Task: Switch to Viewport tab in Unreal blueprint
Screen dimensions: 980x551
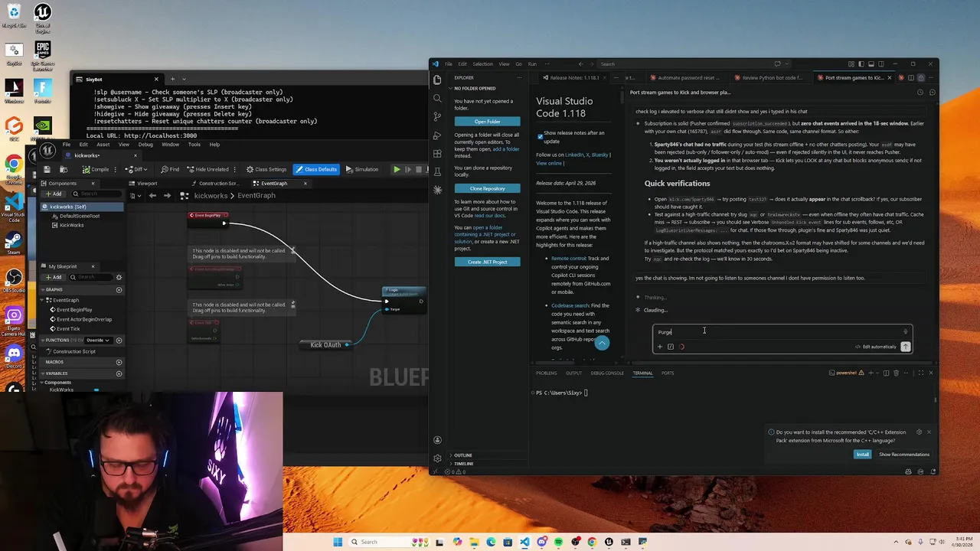Action: [142, 184]
